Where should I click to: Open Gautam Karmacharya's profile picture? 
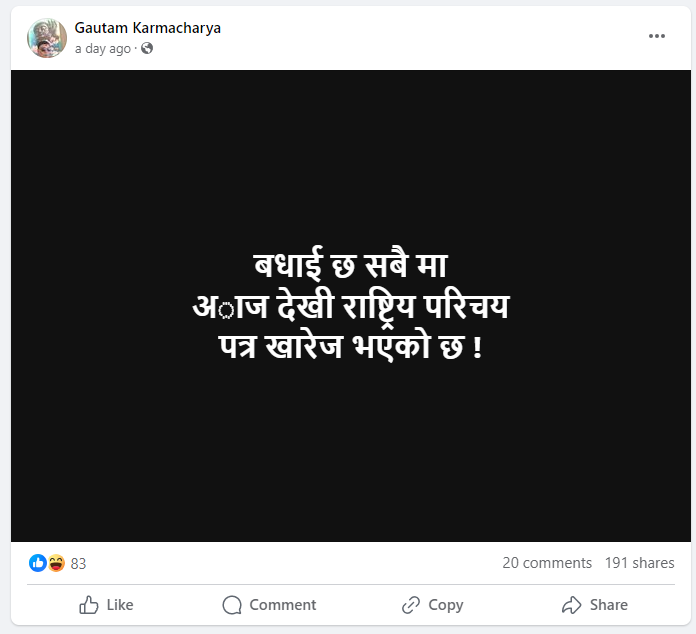(x=47, y=38)
